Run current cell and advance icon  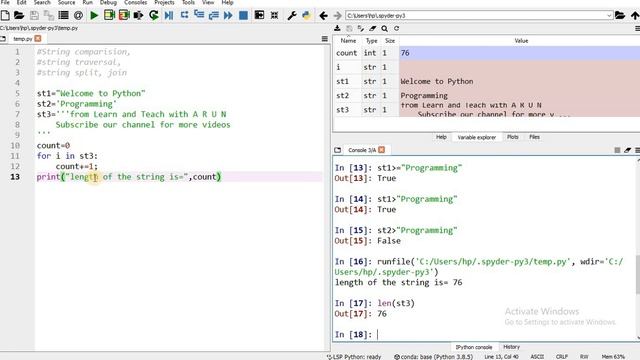pos(124,16)
